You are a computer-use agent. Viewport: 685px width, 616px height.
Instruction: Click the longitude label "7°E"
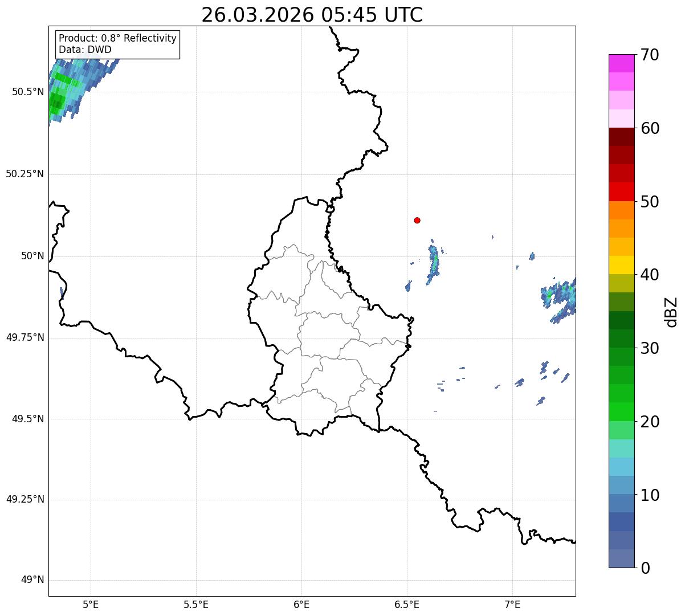512,604
